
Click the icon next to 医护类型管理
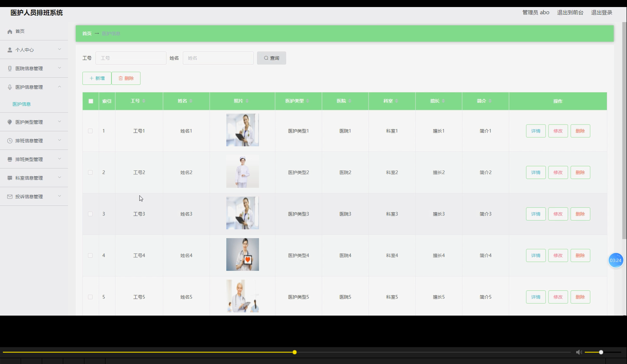pos(10,122)
